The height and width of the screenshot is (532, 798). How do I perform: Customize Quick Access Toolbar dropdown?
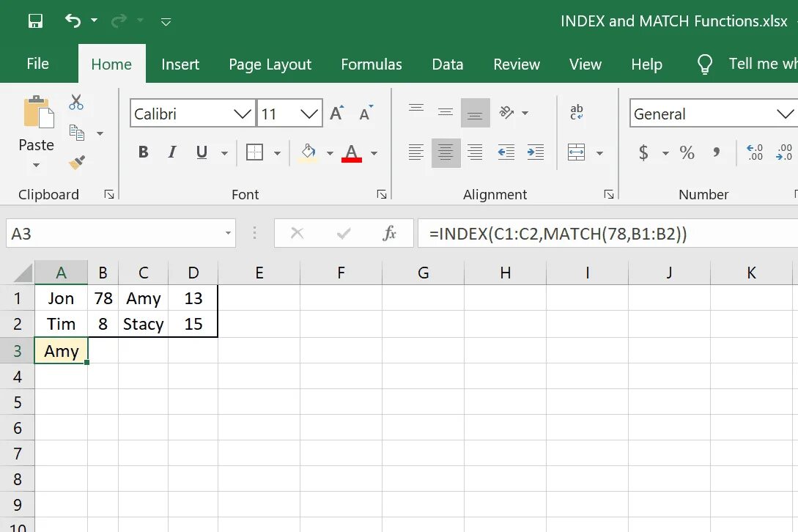166,21
